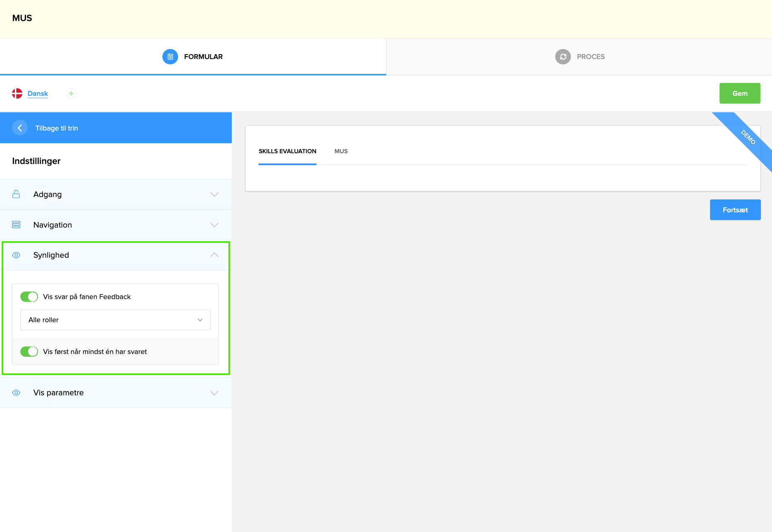
Task: Open the Alle roller dropdown
Action: [115, 320]
